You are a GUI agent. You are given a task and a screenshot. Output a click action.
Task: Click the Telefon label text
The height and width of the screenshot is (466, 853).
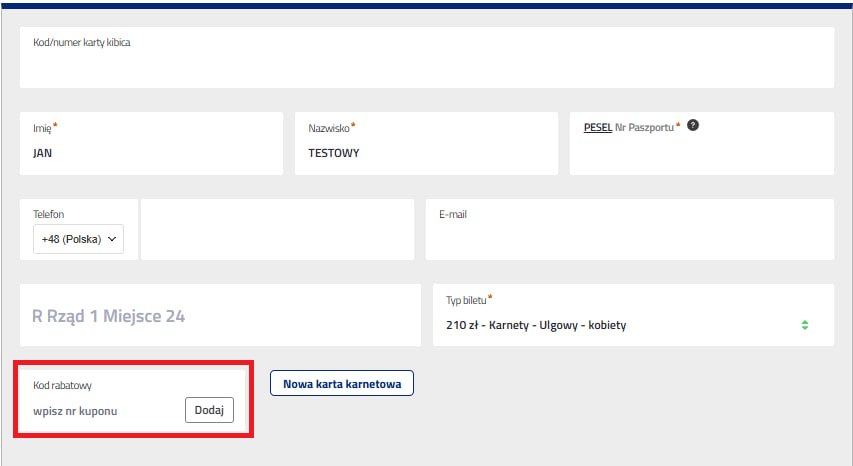49,214
